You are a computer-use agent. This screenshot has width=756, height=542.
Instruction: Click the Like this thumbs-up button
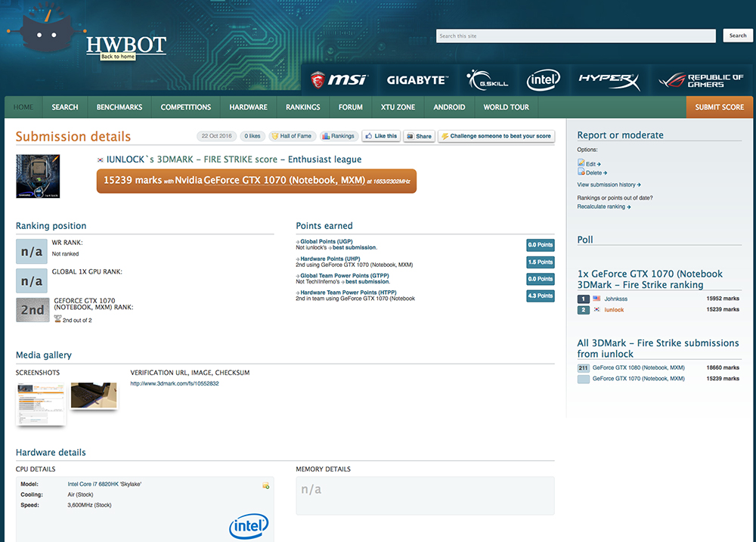pos(381,136)
